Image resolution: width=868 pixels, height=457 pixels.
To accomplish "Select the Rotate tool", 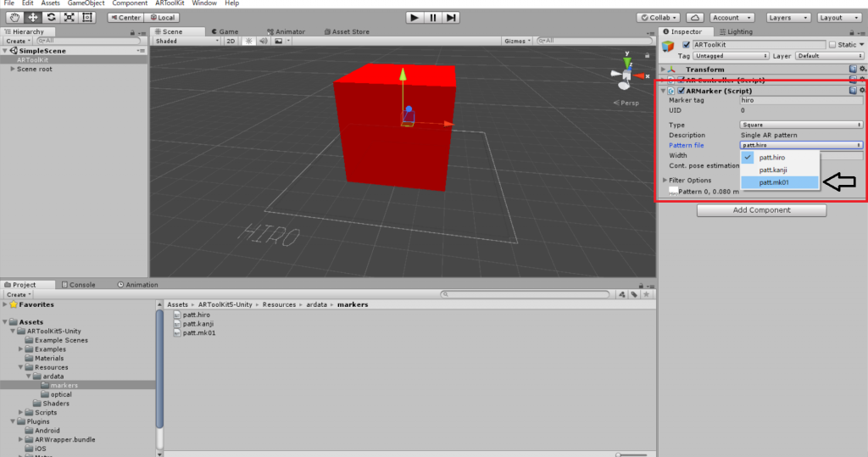I will 51,17.
